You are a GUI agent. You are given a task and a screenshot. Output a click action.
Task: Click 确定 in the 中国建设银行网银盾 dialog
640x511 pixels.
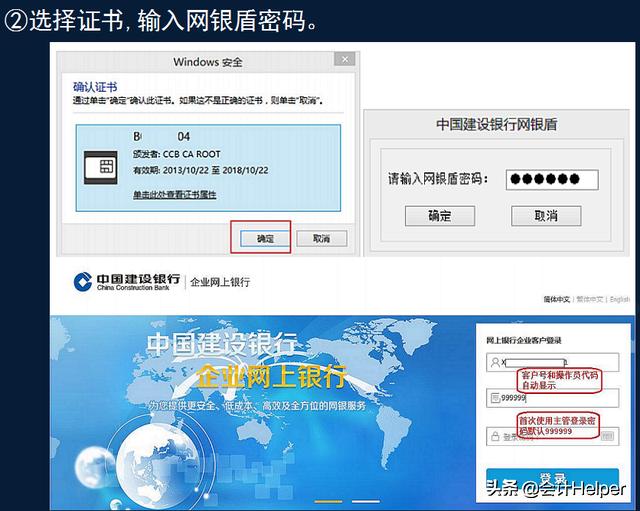(440, 216)
